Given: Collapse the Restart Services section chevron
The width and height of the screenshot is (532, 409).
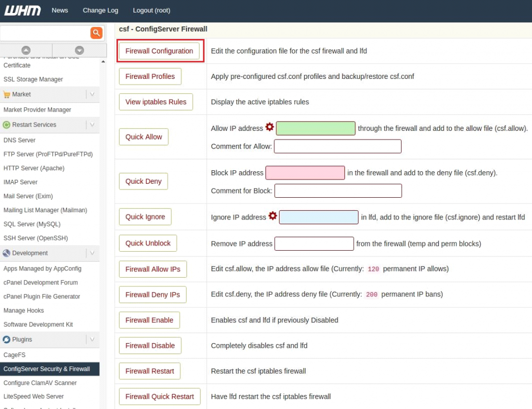Looking at the screenshot, I should pyautogui.click(x=92, y=125).
